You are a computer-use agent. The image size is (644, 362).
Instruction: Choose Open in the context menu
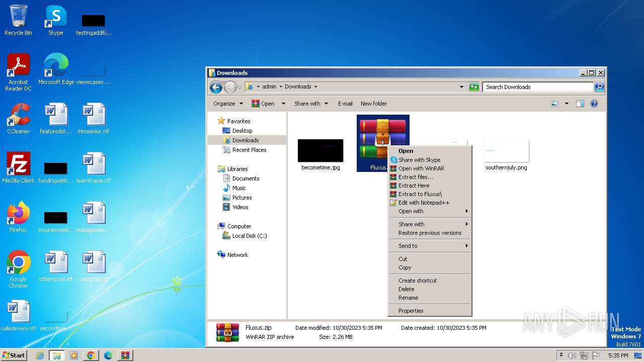(x=430, y=151)
